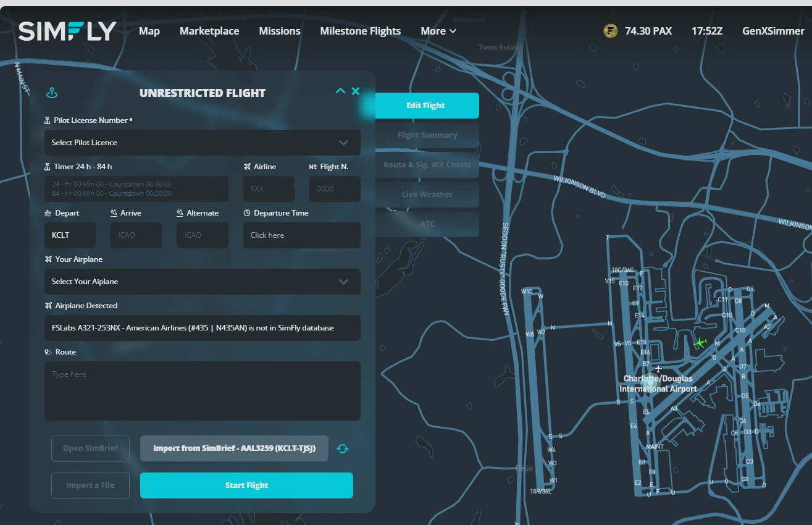Click Import from SimBrief AAL3259 button

click(234, 448)
